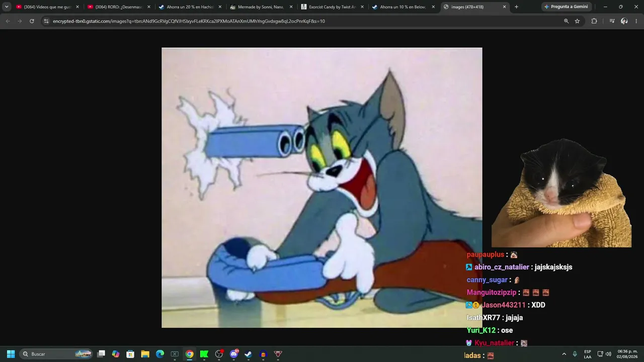Reload the current page
This screenshot has height=362, width=644.
pyautogui.click(x=32, y=21)
